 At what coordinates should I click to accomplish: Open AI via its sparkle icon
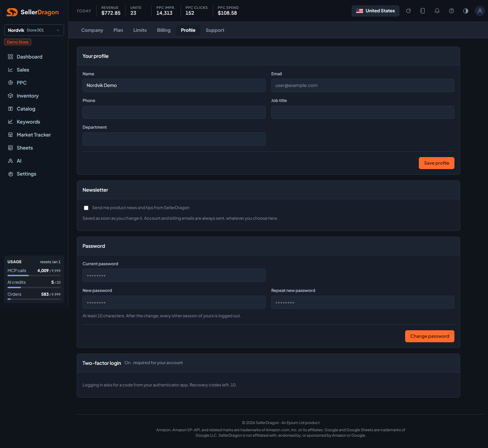(x=11, y=161)
